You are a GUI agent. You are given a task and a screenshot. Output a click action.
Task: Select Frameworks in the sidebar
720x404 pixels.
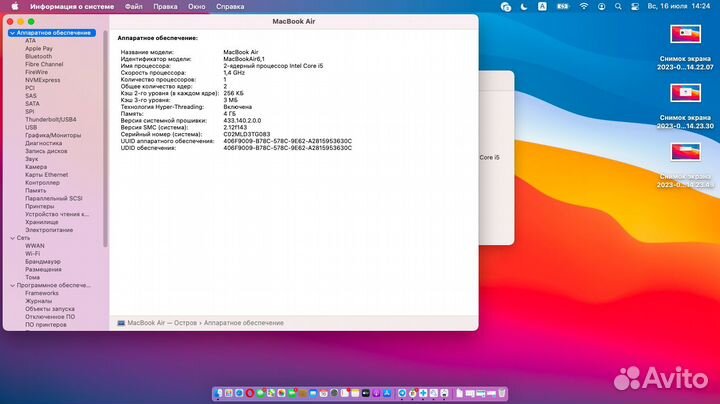(42, 293)
